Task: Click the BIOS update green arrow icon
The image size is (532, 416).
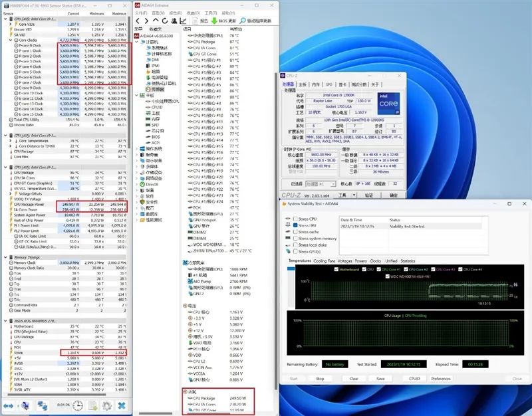Action: [214, 21]
